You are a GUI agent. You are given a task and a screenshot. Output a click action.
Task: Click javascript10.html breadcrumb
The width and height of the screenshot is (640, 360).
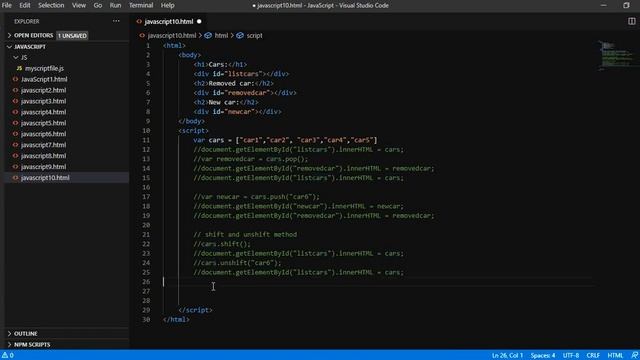172,36
